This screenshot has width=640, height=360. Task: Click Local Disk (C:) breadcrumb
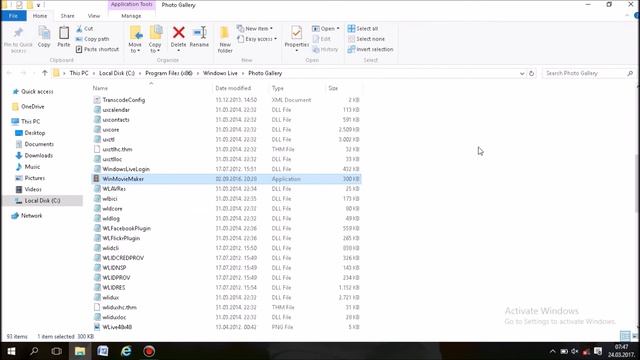tap(117, 73)
